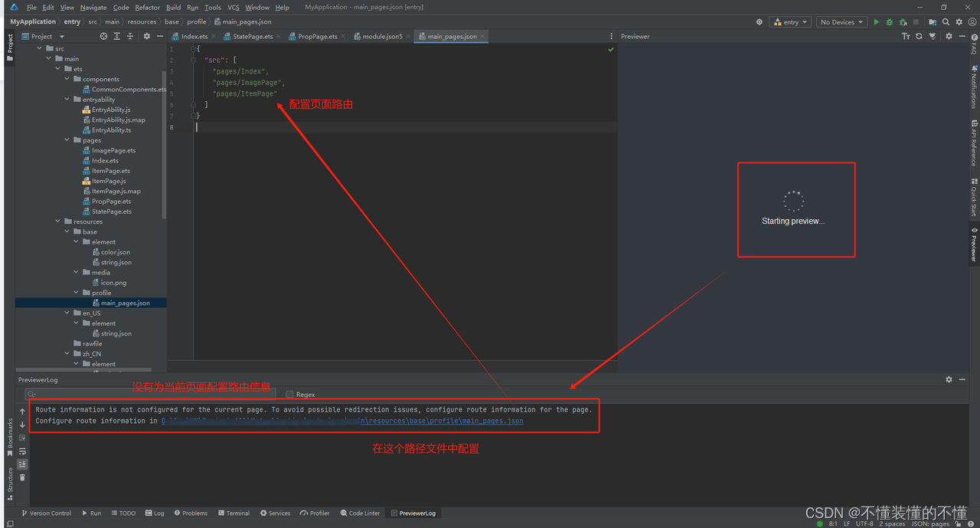Open the Terminal tool window
Screen dimensions: 980x528
[234, 513]
